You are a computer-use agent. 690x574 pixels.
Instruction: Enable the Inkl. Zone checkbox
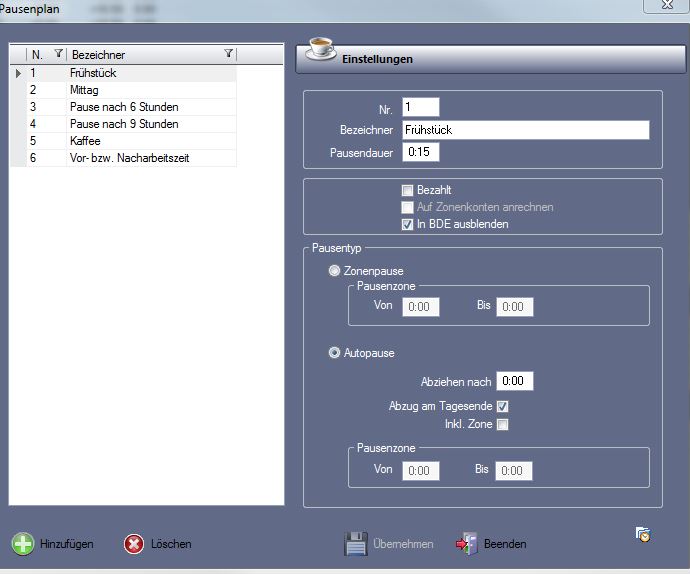pyautogui.click(x=503, y=424)
